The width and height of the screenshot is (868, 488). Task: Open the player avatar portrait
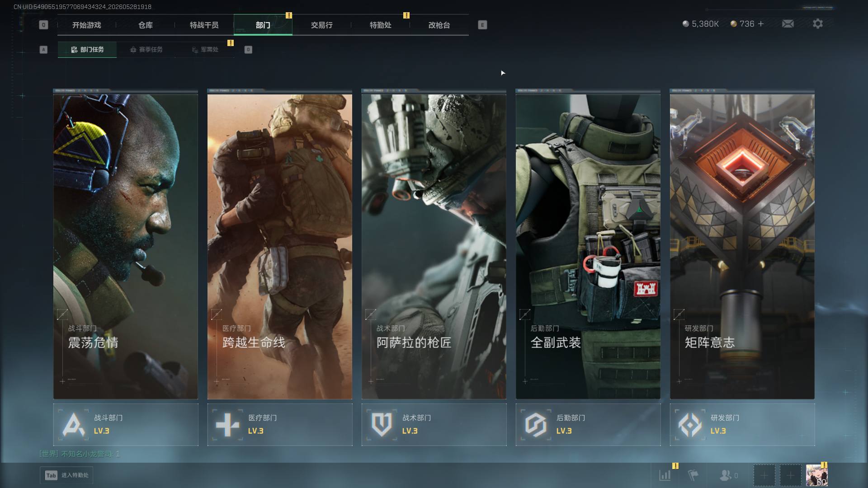pyautogui.click(x=817, y=475)
